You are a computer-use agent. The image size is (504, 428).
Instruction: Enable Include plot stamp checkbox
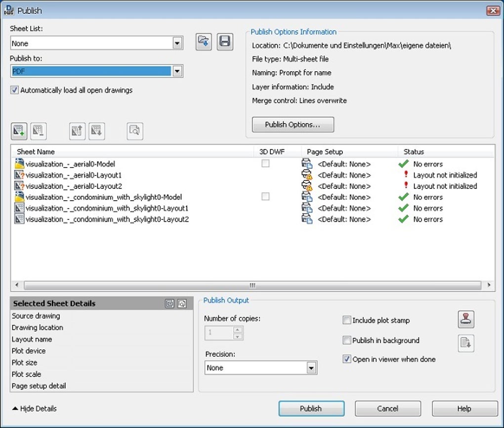pos(347,320)
